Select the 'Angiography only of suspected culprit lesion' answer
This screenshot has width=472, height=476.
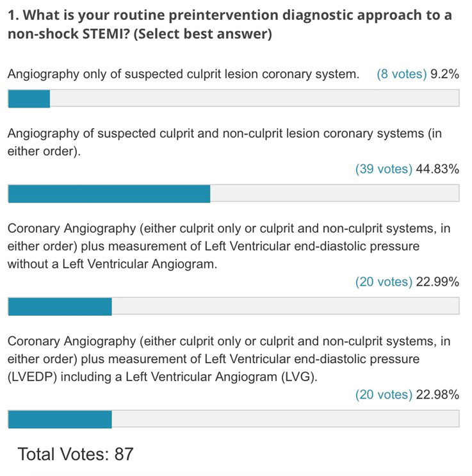pyautogui.click(x=183, y=74)
